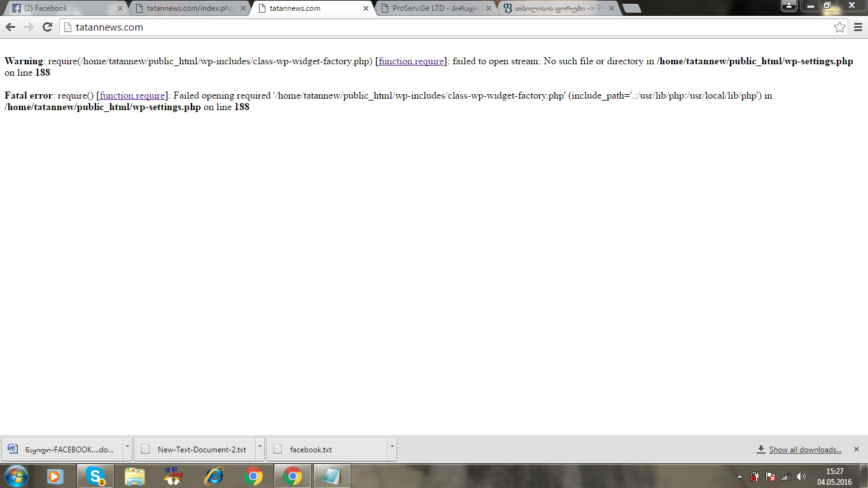Screen dimensions: 868x488
Task: Expand options arrow for facebook.txt download
Action: [x=392, y=449]
